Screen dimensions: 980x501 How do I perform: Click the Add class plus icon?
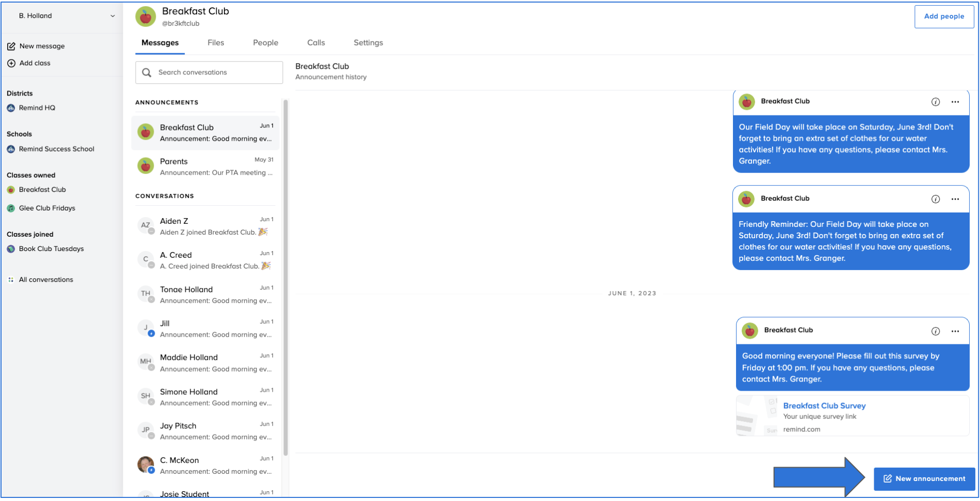coord(11,63)
